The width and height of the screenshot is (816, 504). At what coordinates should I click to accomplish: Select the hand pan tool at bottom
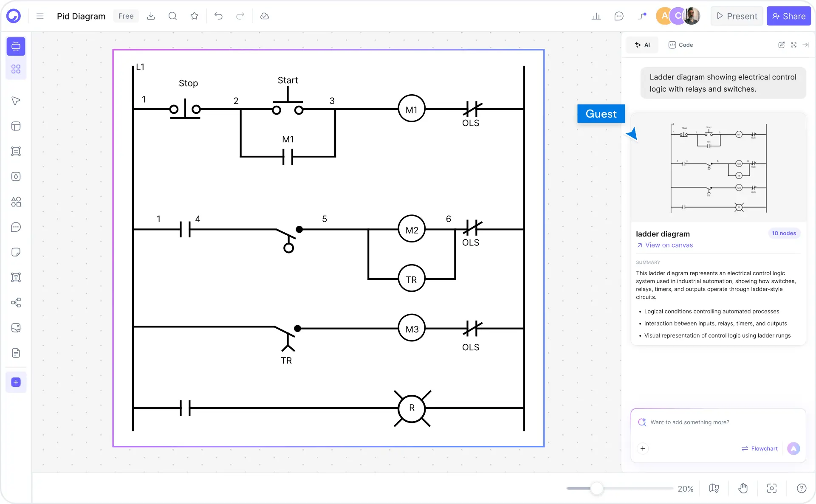coord(743,488)
